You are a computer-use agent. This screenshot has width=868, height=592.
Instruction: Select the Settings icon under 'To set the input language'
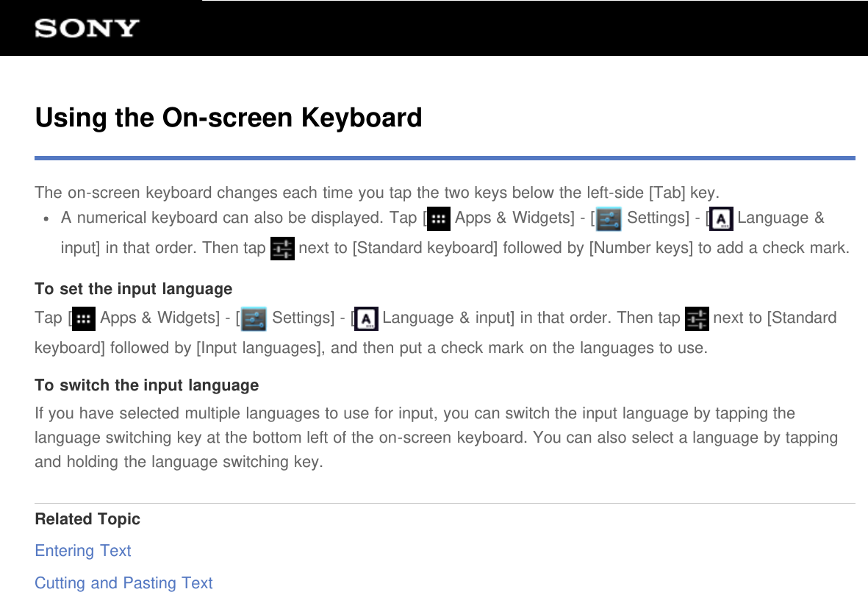click(254, 318)
